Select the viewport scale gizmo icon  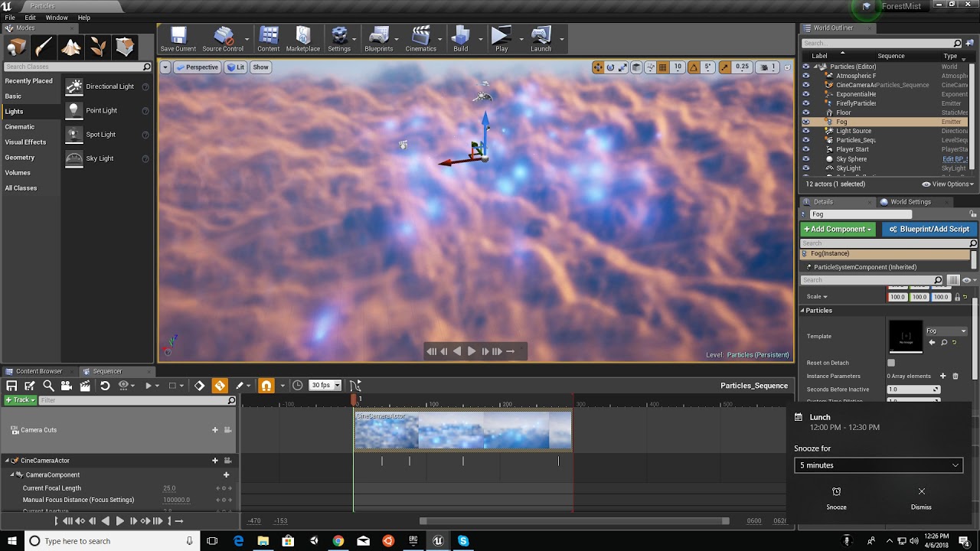click(x=623, y=67)
